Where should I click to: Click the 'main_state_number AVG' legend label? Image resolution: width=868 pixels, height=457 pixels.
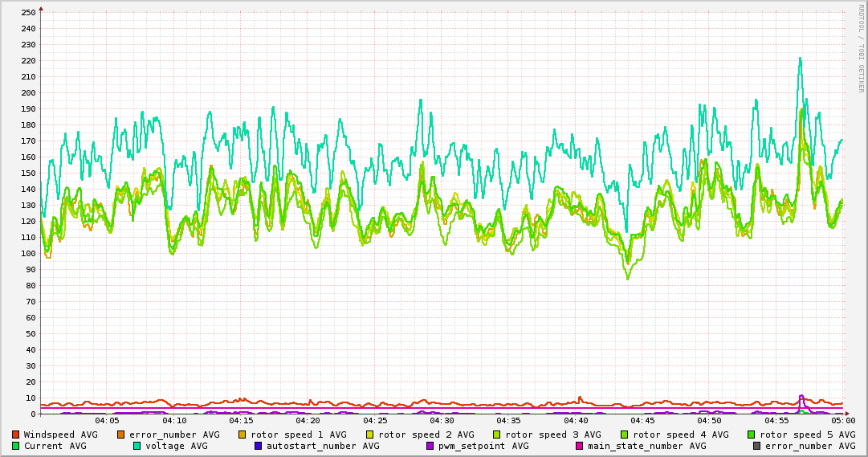pos(647,446)
